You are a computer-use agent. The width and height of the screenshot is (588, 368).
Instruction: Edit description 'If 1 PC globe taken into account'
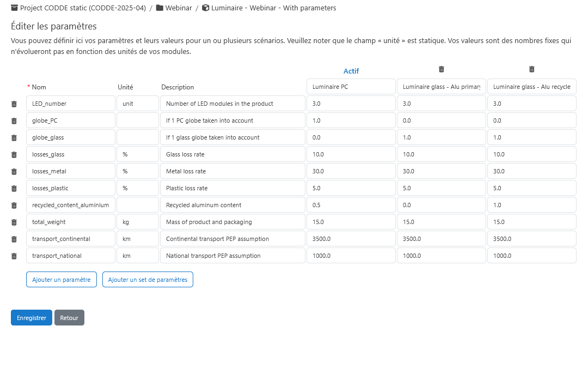tap(232, 120)
